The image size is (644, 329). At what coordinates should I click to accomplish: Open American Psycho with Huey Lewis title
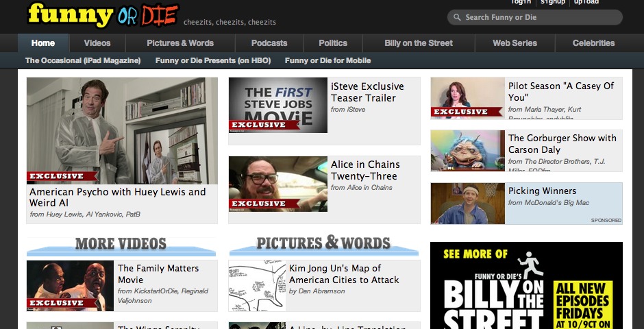pyautogui.click(x=117, y=197)
